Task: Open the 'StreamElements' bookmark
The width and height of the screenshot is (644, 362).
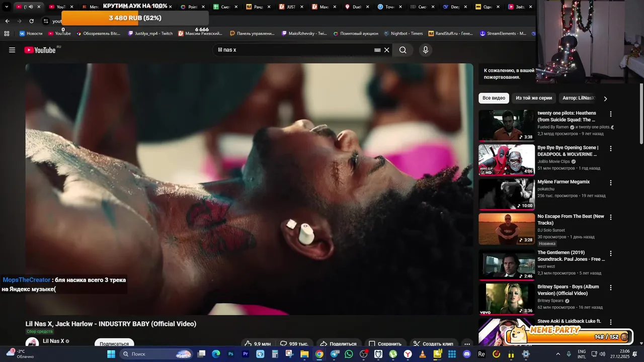Action: point(503,34)
